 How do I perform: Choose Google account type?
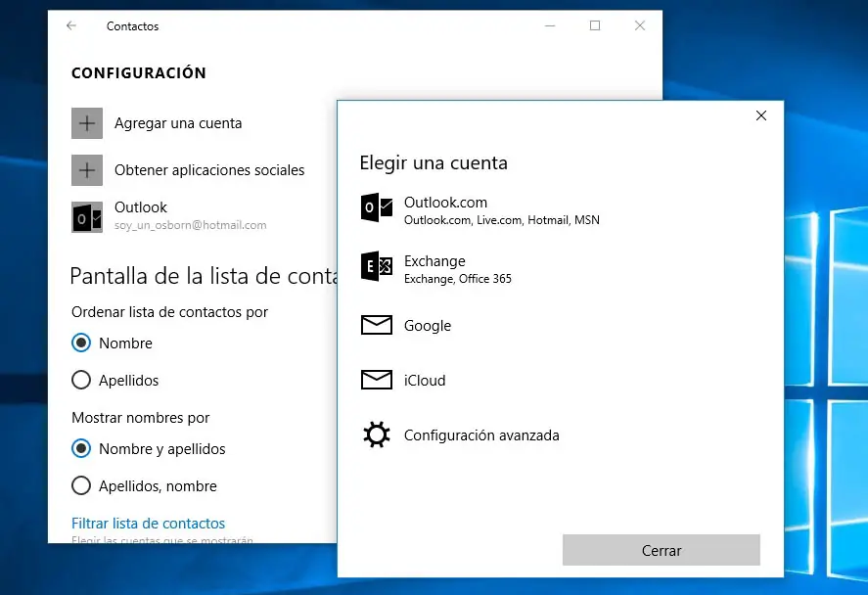point(428,326)
